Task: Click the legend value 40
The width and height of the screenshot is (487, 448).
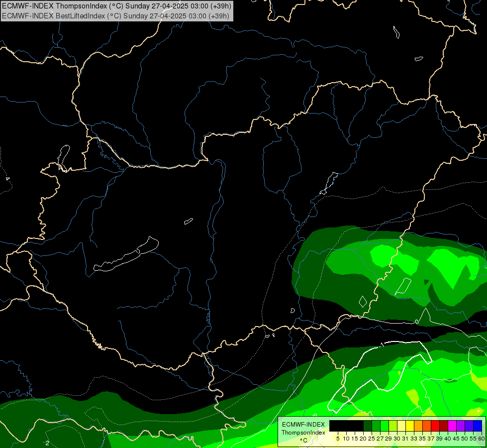Action: [448, 439]
